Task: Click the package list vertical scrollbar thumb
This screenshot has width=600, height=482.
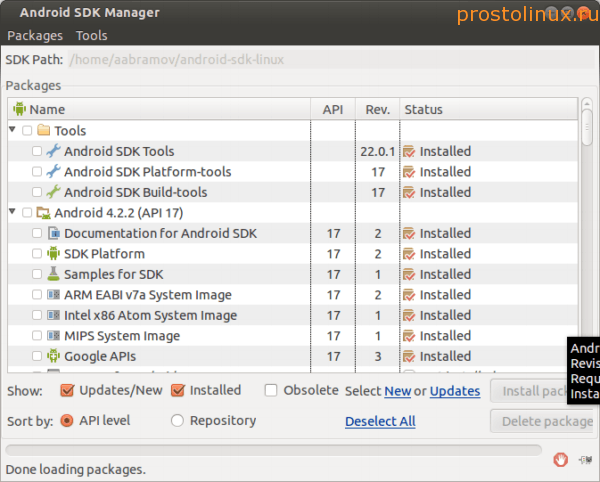Action: pyautogui.click(x=587, y=128)
